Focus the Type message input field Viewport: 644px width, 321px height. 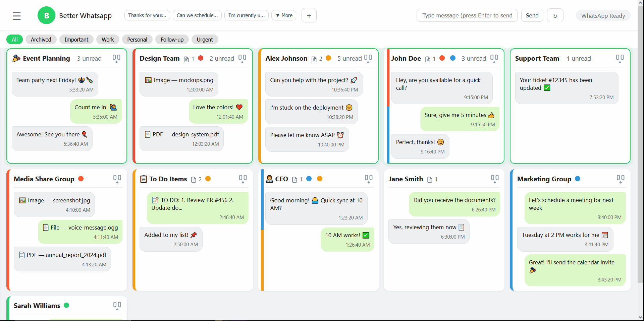(467, 15)
